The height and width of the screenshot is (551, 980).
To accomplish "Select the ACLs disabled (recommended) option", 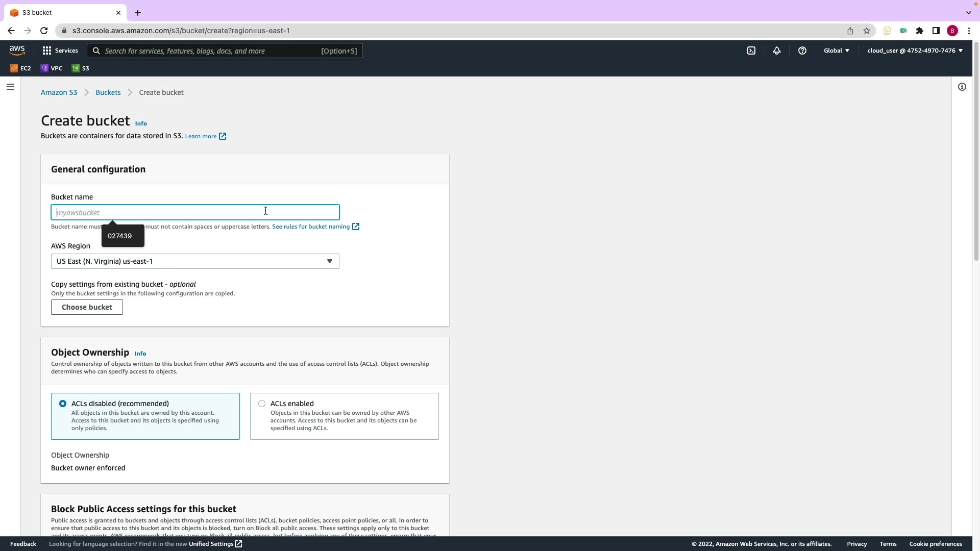I will point(63,404).
